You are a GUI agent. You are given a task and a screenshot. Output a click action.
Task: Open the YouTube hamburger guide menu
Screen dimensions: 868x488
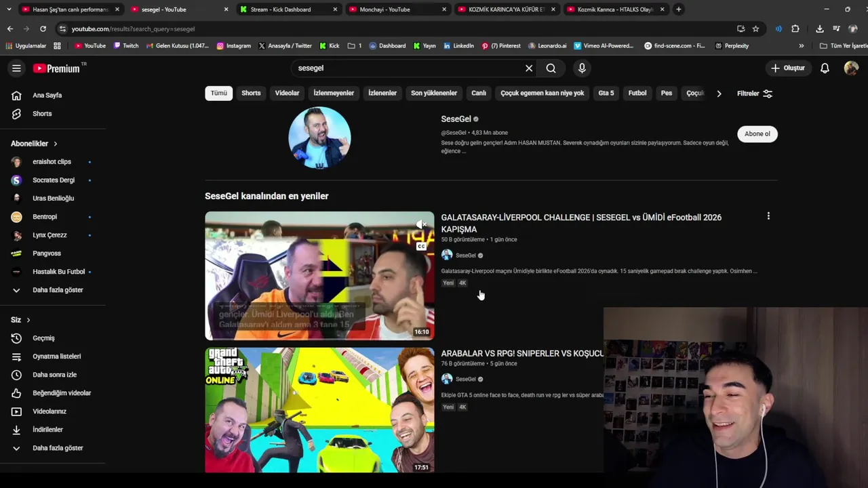16,68
